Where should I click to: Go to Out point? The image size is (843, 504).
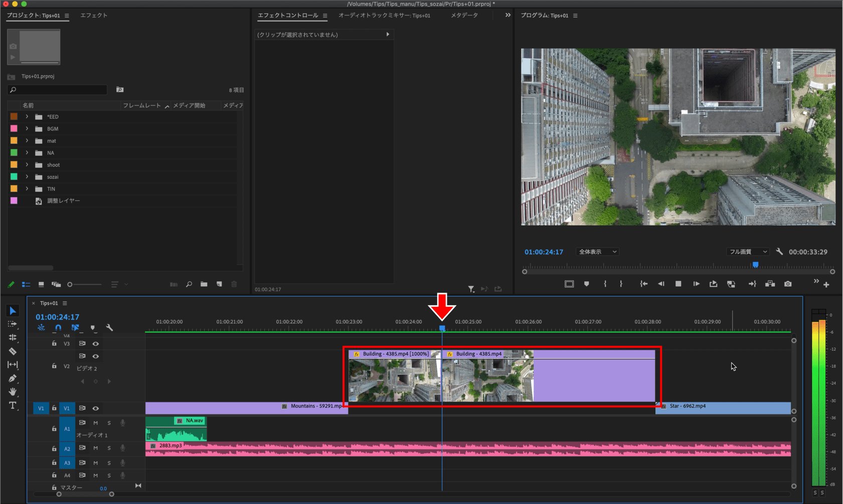click(752, 284)
